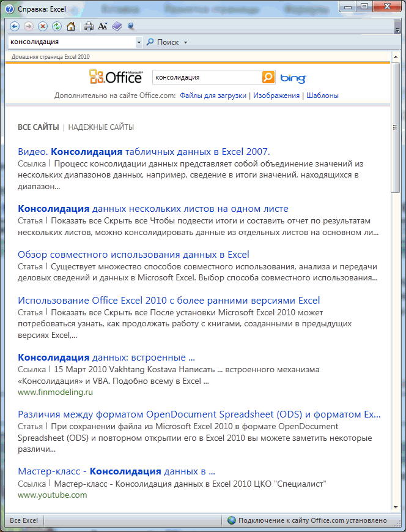Switch to НАДЕЖНЫЕ САЙТЫ tab

click(101, 127)
